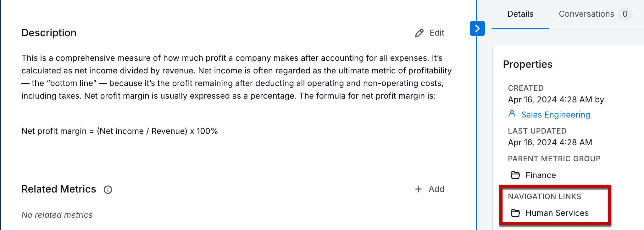Switch to the Details tab
The height and width of the screenshot is (230, 644).
tap(520, 14)
